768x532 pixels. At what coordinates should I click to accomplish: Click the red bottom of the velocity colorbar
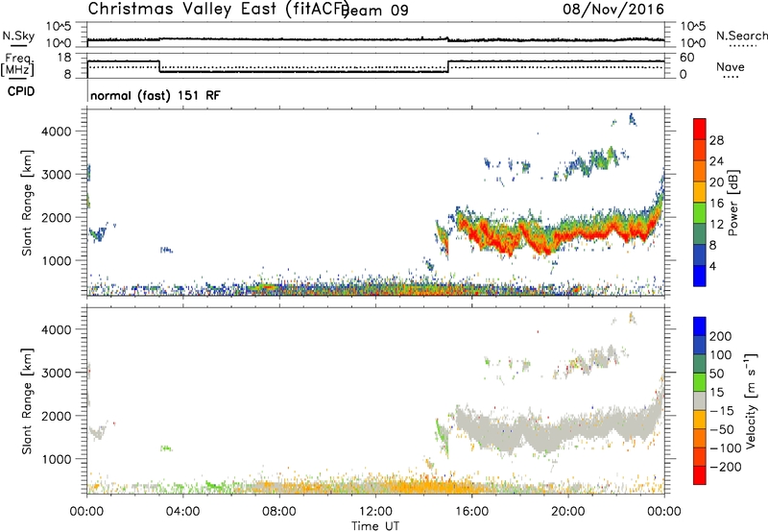(x=700, y=475)
